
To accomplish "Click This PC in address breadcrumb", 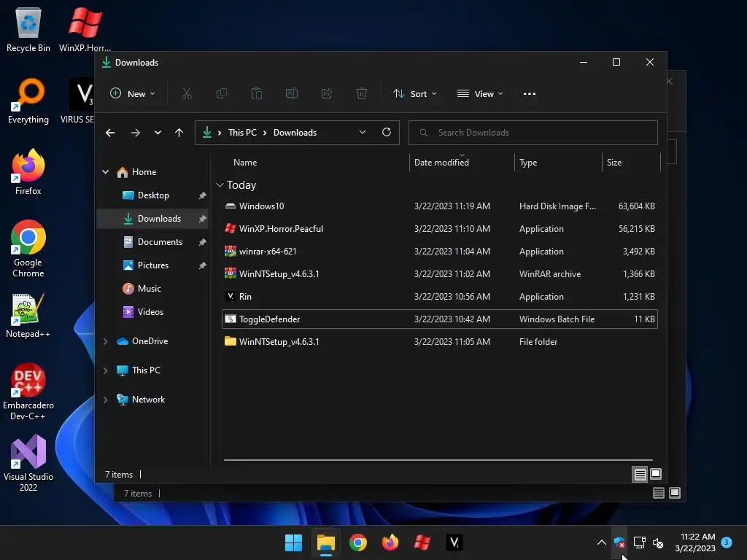I will [242, 133].
